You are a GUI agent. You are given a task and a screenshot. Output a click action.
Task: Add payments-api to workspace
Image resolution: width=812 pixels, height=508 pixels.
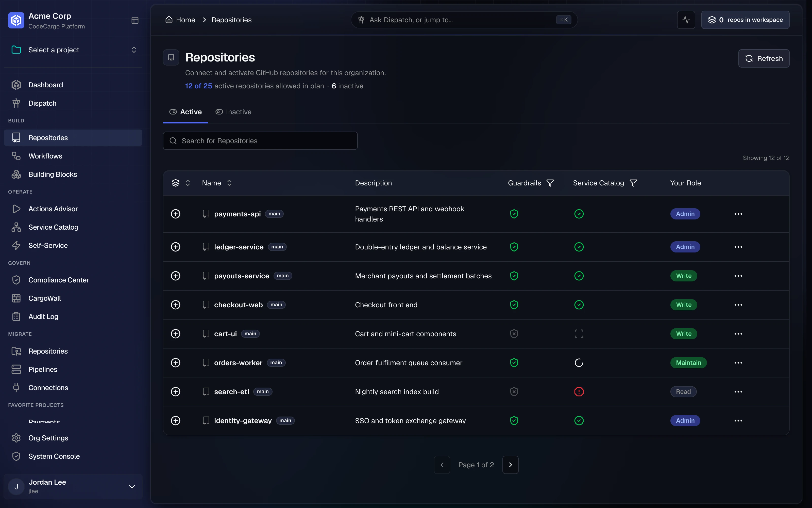[x=176, y=214]
